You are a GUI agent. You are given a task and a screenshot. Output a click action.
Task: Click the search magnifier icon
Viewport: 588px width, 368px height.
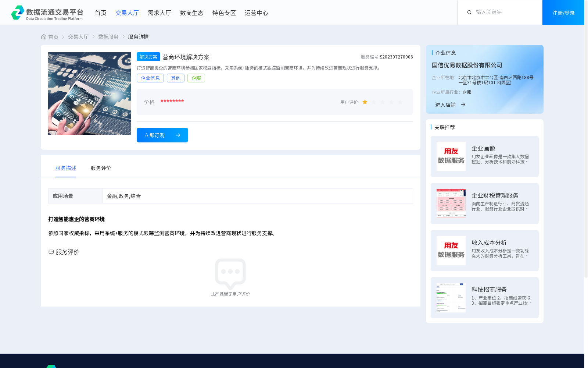[x=469, y=13]
